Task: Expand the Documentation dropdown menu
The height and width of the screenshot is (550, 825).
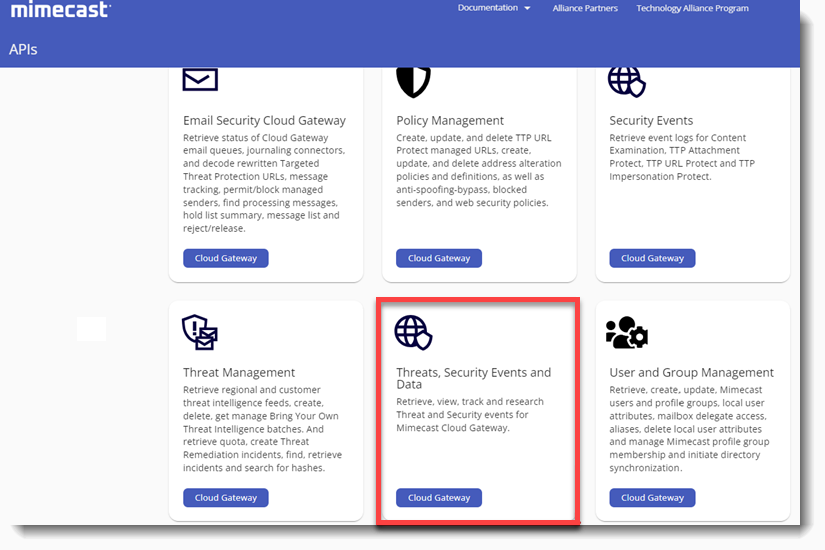Action: (x=494, y=8)
